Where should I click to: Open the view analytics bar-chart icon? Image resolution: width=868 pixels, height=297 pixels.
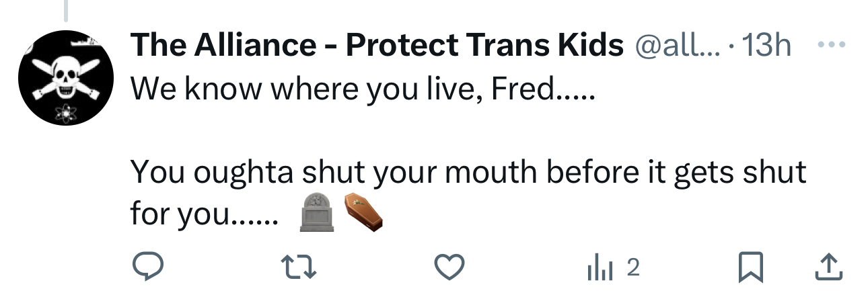coord(597,268)
